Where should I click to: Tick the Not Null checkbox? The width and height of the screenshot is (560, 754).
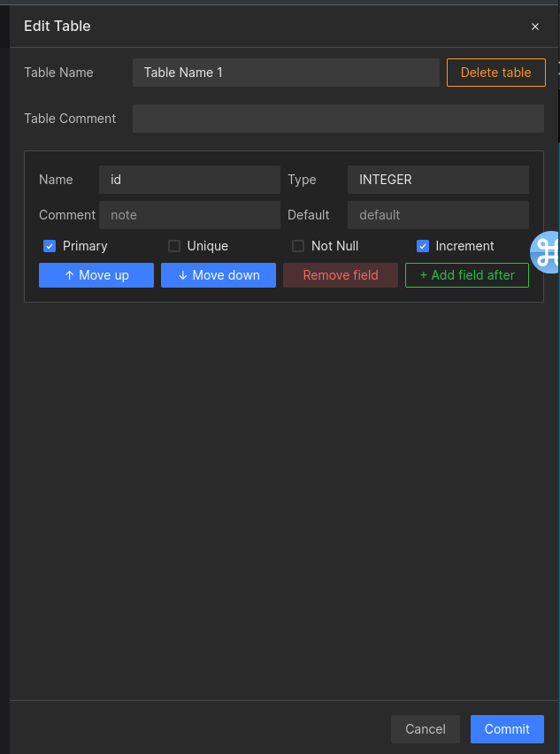pyautogui.click(x=298, y=246)
